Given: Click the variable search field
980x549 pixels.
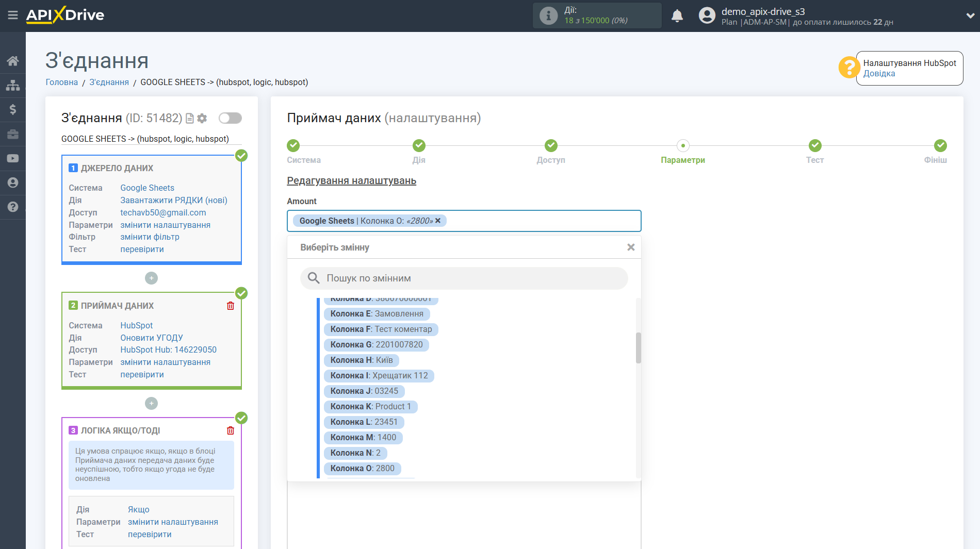Looking at the screenshot, I should (464, 278).
